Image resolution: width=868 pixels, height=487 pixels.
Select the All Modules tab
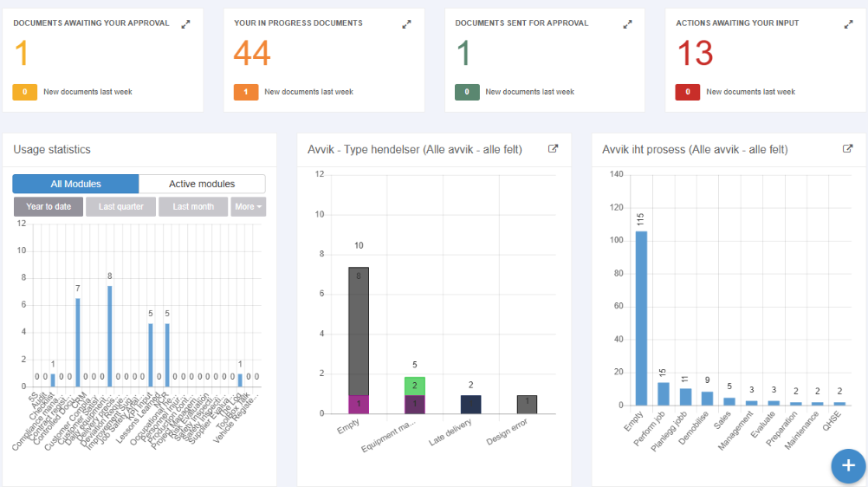pos(76,184)
